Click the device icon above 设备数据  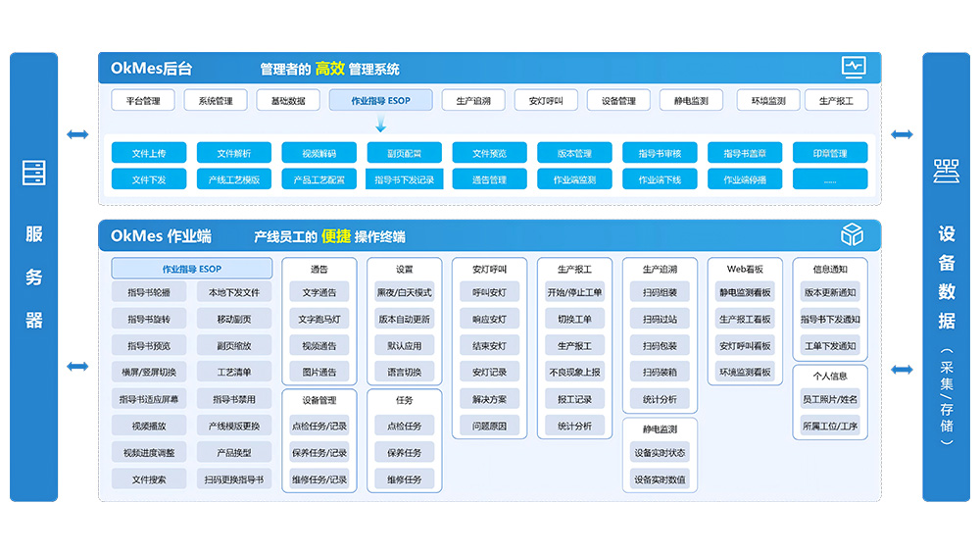pyautogui.click(x=947, y=171)
